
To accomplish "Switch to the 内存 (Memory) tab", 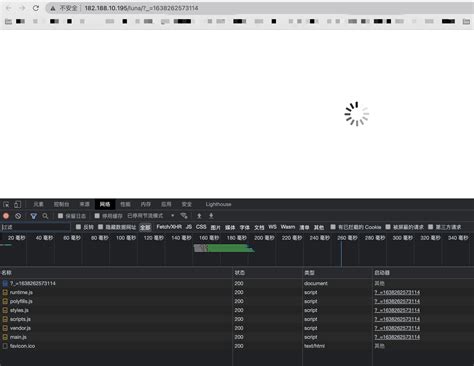I will pos(146,204).
